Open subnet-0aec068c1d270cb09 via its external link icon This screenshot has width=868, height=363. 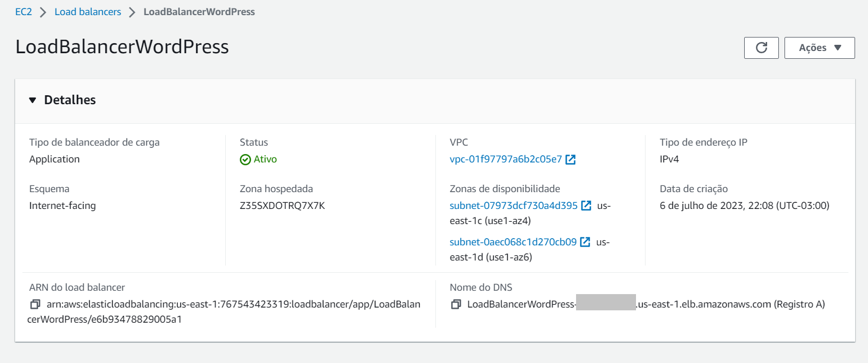[585, 241]
